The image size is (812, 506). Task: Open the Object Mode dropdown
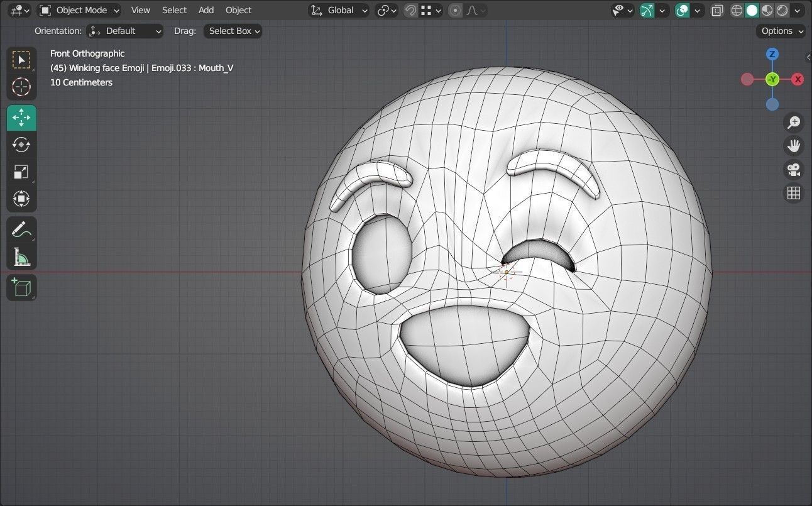[x=79, y=10]
